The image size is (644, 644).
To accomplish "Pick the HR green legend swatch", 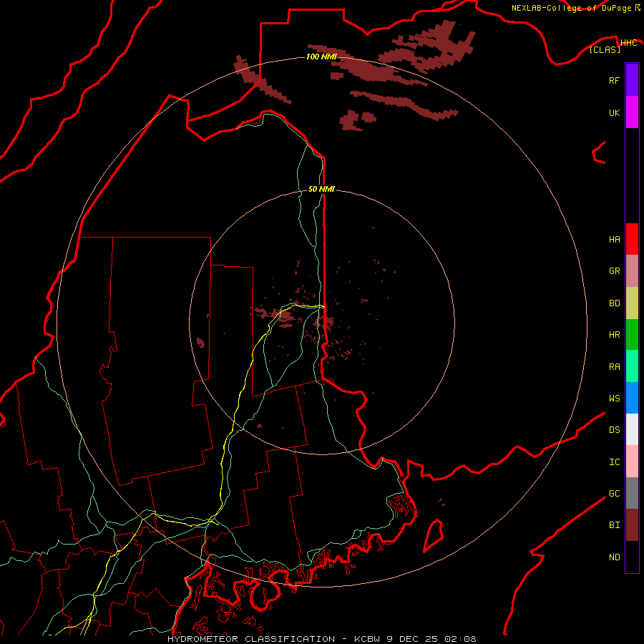I will click(632, 335).
